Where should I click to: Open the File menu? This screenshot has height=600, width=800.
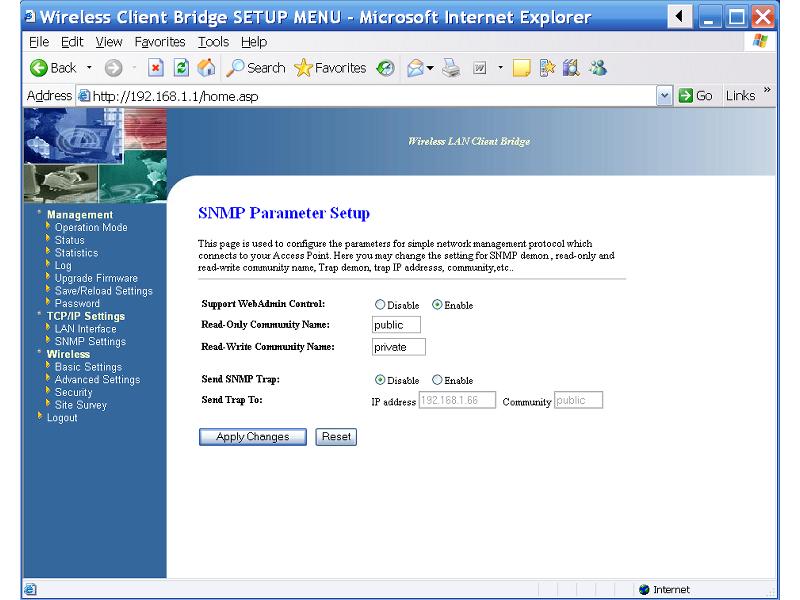[39, 42]
